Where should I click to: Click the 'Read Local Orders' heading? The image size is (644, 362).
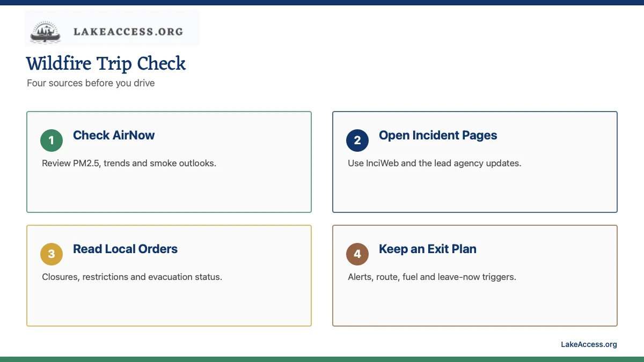[x=125, y=249]
